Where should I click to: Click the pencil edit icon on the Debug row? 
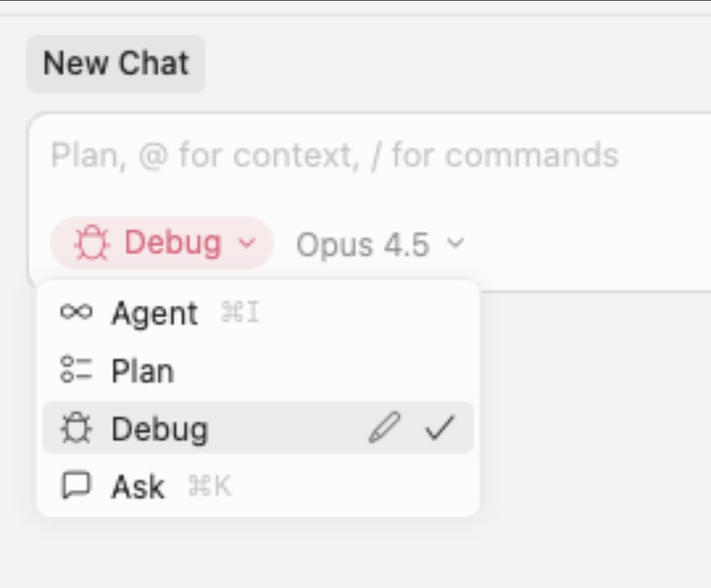coord(384,427)
